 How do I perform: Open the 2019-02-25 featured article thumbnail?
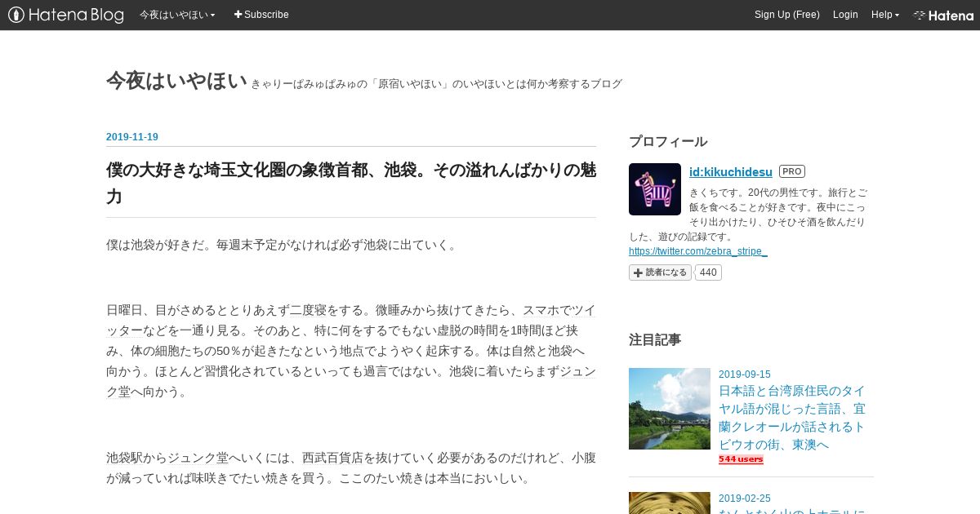click(x=670, y=503)
